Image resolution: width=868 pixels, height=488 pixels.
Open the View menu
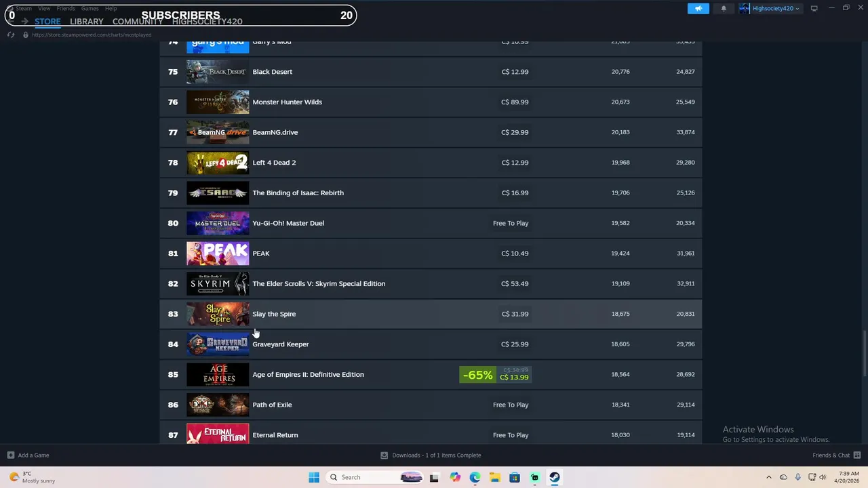click(44, 8)
